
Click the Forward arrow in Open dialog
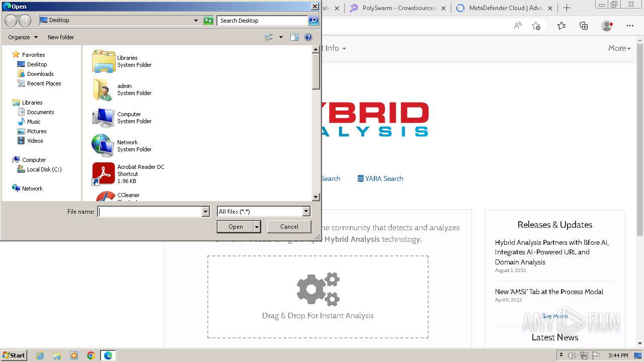coord(25,21)
